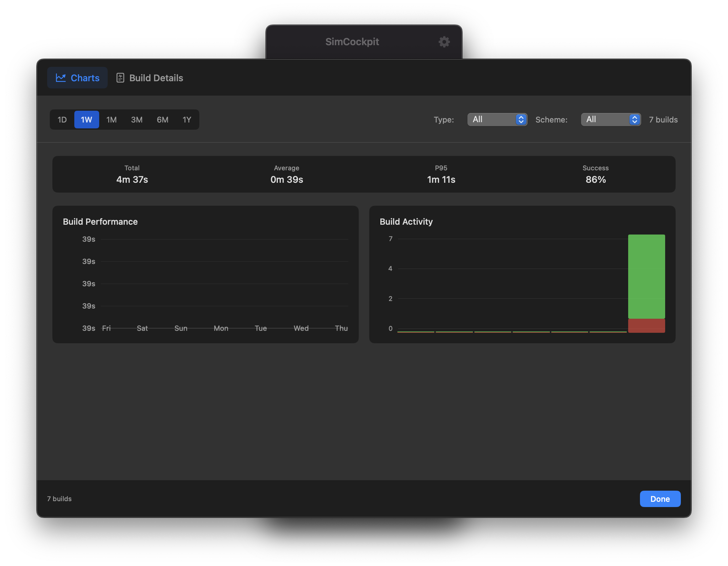Image resolution: width=728 pixels, height=566 pixels.
Task: Select the 3M time range
Action: 137,120
